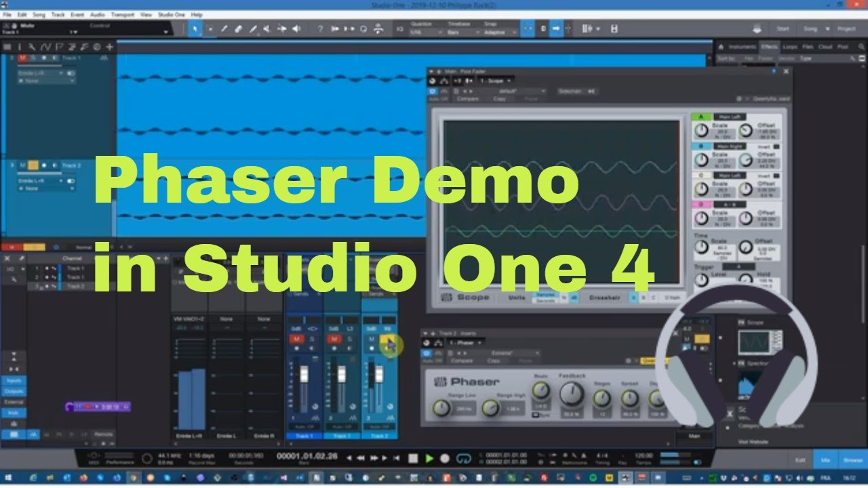Click the Browse button at bottom right
The height and width of the screenshot is (488, 868).
click(853, 460)
